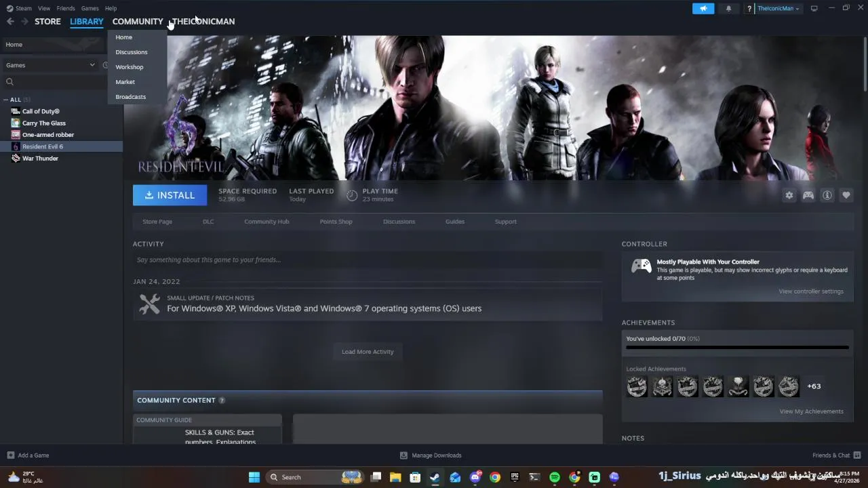Viewport: 868px width, 488px height.
Task: Go forward with the right arrow
Action: pos(24,22)
